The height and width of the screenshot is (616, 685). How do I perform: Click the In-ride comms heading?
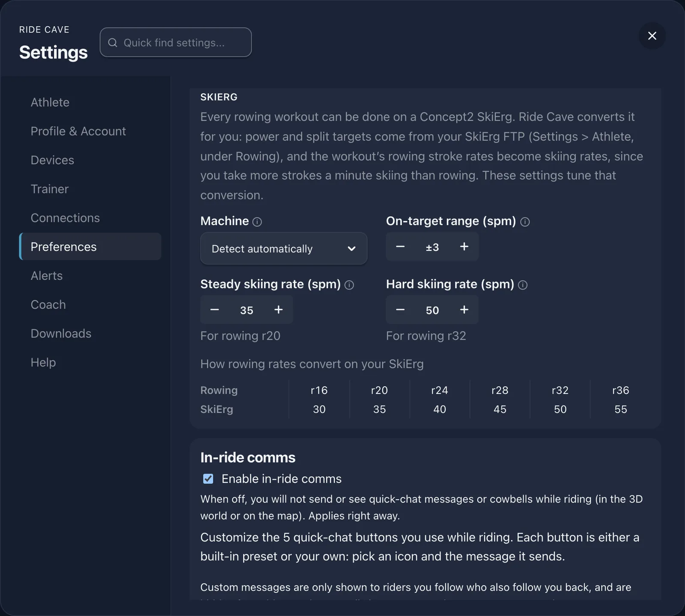click(x=248, y=457)
